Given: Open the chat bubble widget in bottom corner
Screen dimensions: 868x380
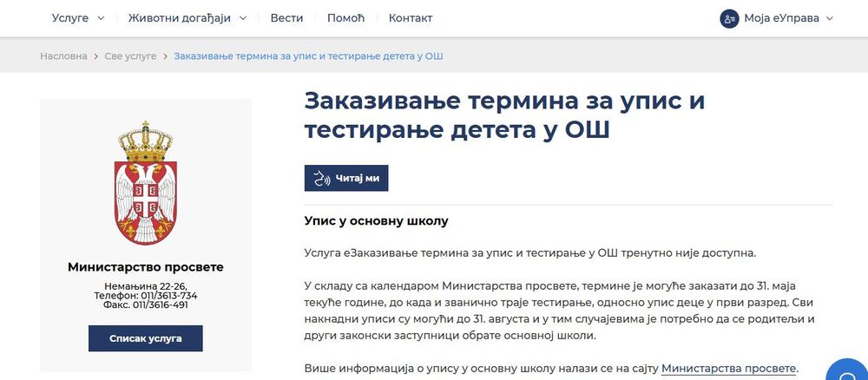Looking at the screenshot, I should [849, 371].
